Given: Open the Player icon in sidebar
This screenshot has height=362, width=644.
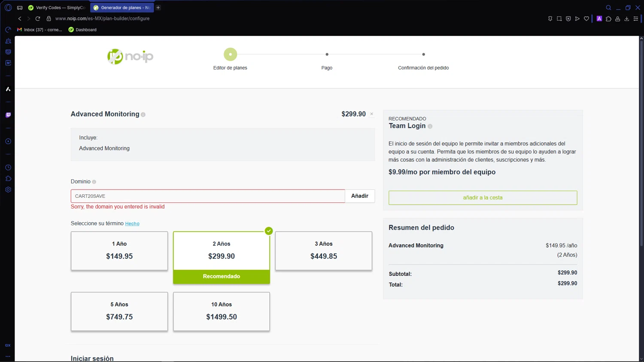Looking at the screenshot, I should [8, 142].
